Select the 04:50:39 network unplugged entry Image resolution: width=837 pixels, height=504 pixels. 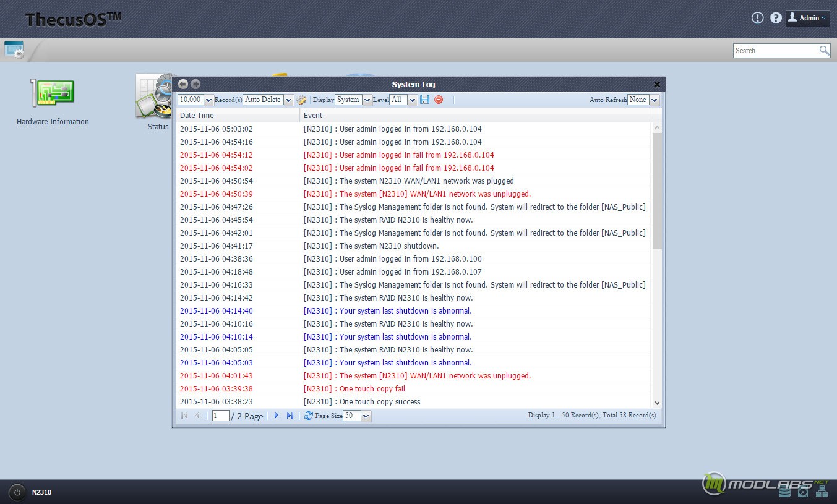(413, 194)
